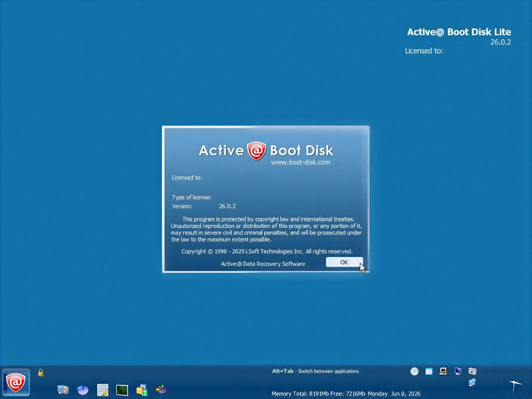
Task: Click the gold padlock lock icon
Action: [41, 372]
